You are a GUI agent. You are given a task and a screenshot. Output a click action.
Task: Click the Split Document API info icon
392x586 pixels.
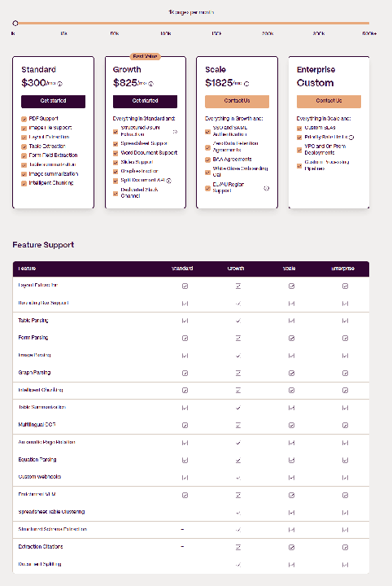click(x=168, y=181)
